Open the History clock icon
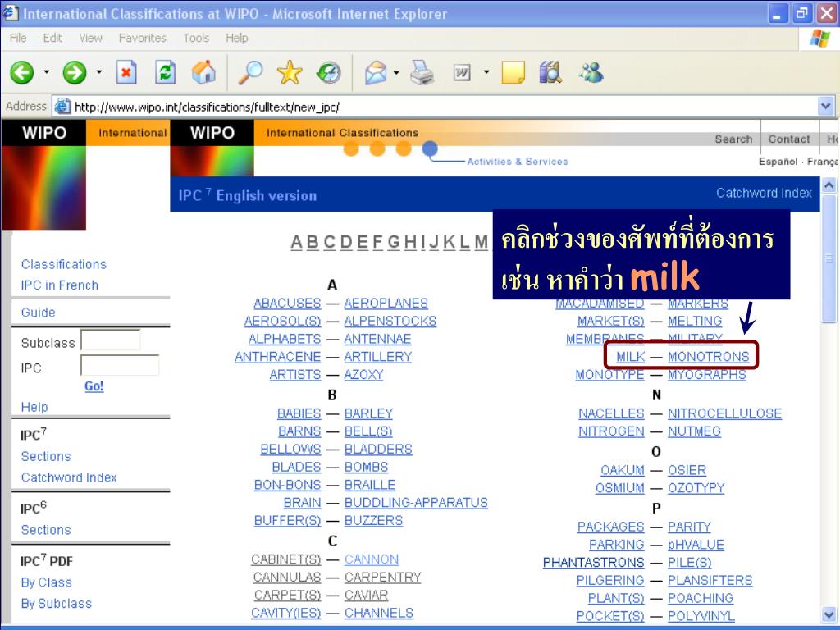Viewport: 840px width, 630px height. 328,72
